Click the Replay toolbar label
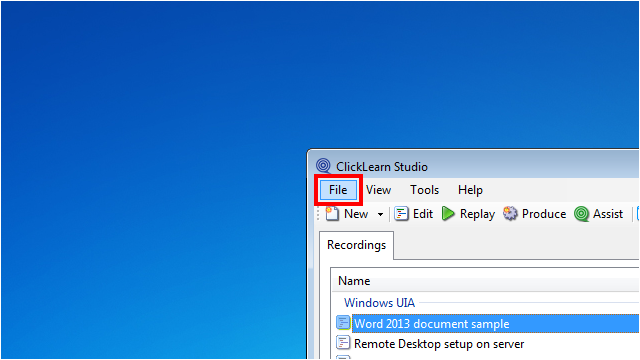 [x=477, y=214]
